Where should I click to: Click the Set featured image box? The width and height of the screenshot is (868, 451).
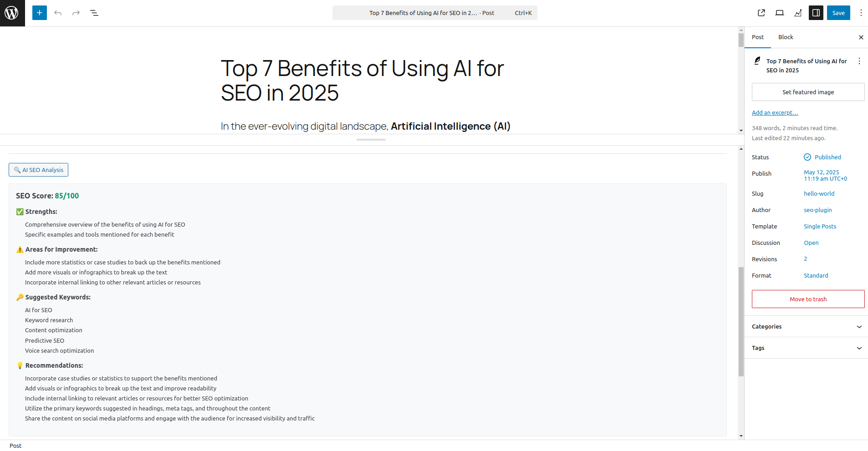[x=808, y=92]
